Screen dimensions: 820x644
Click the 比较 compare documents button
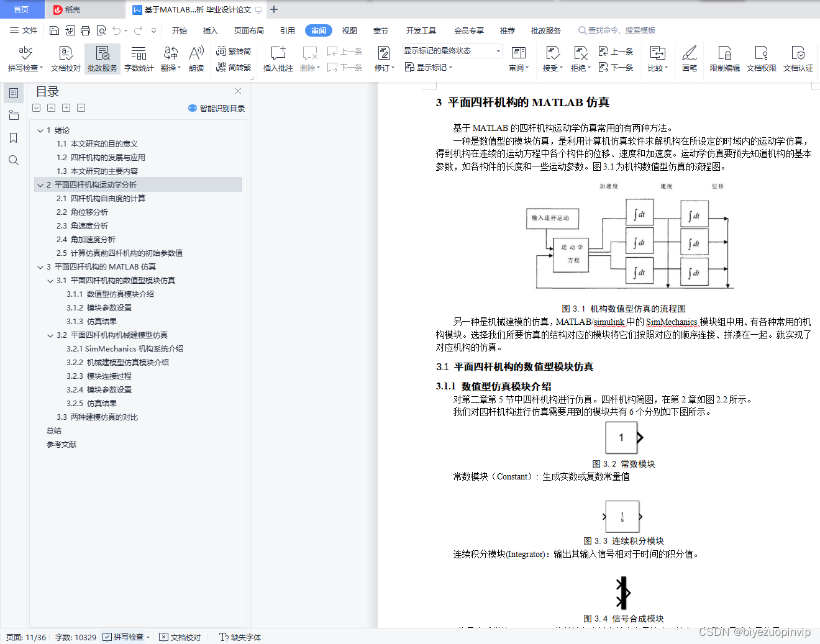coord(658,59)
